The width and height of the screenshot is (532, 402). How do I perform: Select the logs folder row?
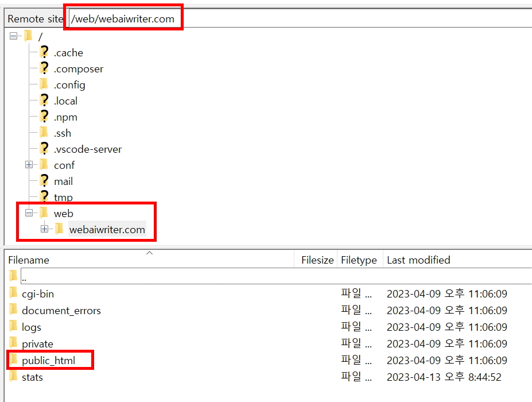pos(268,327)
